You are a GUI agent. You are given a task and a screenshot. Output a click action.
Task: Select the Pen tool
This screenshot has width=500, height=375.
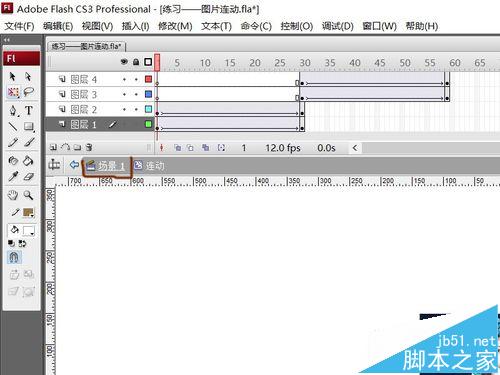click(x=13, y=110)
